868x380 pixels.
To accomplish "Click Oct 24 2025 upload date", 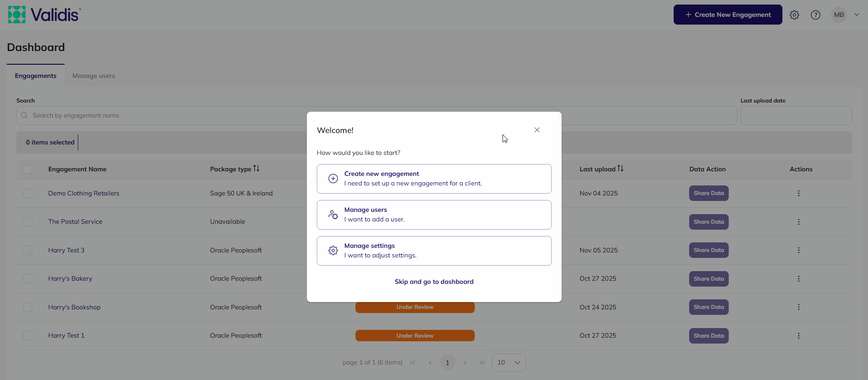I will pos(598,307).
